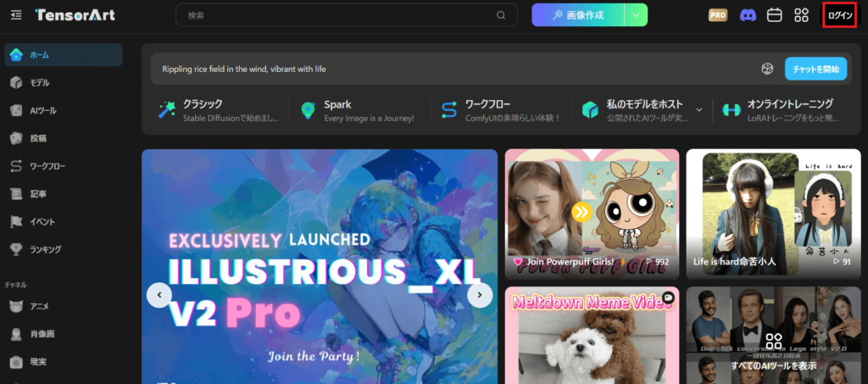Click the ランキング trophy icon
The height and width of the screenshot is (384, 868).
[17, 249]
